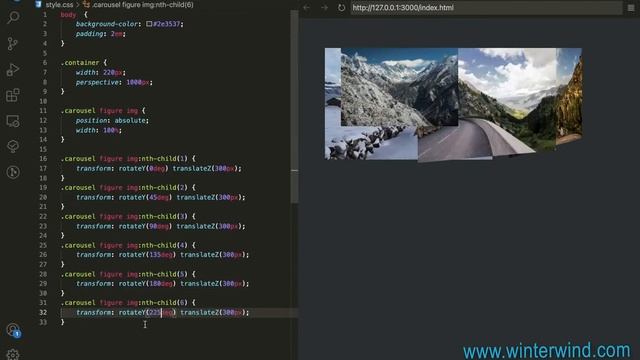Open the Source Control view

13,44
